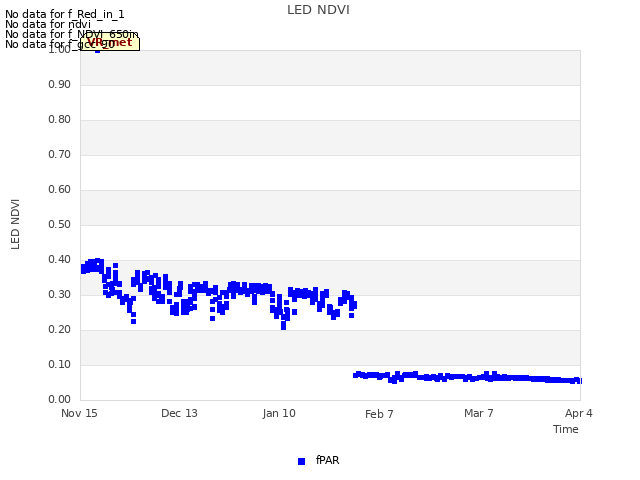This screenshot has height=480, width=640.
Task: Click the vertical LED NDVI y-axis title
Action: [x=15, y=224]
